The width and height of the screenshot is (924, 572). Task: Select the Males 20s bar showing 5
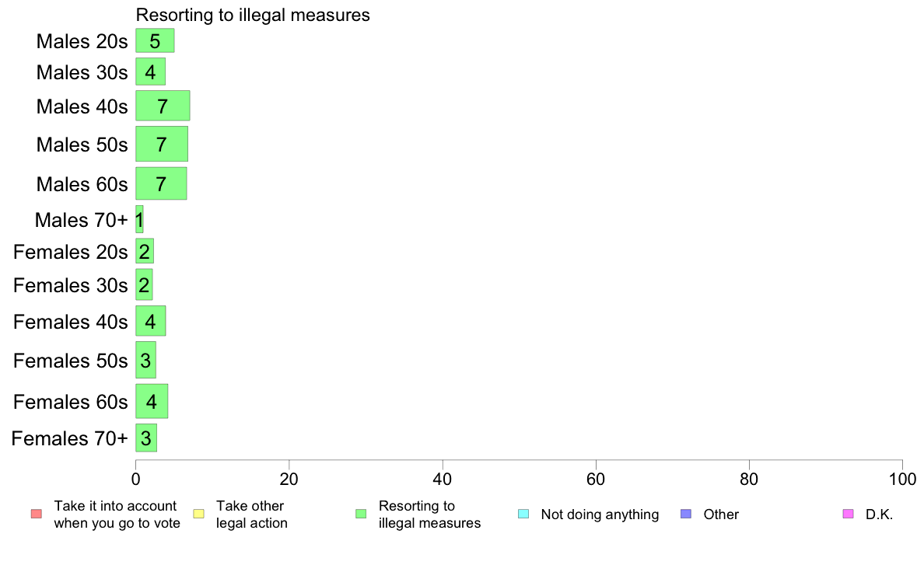[155, 40]
